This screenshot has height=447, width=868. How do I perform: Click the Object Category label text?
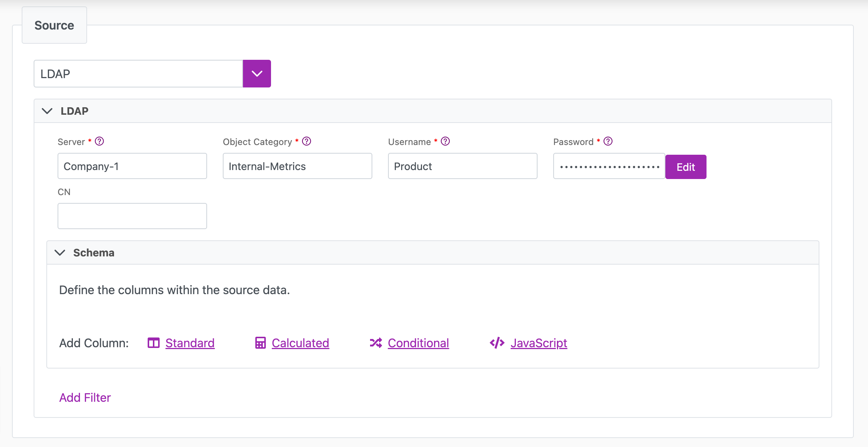[x=258, y=142]
